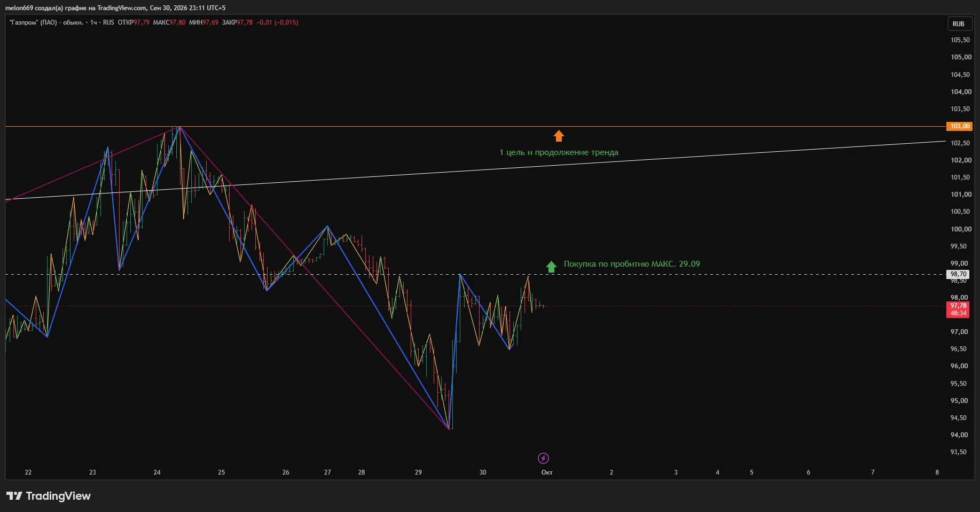This screenshot has width=980, height=512.
Task: Select the orange 103,00 price label
Action: tap(960, 126)
